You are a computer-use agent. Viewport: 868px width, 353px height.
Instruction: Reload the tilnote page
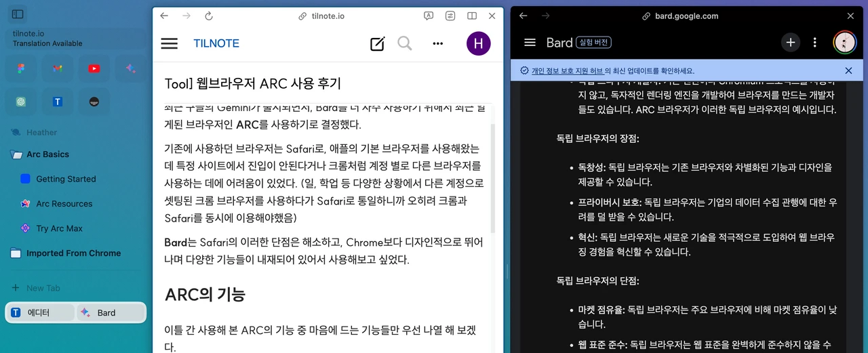point(209,16)
